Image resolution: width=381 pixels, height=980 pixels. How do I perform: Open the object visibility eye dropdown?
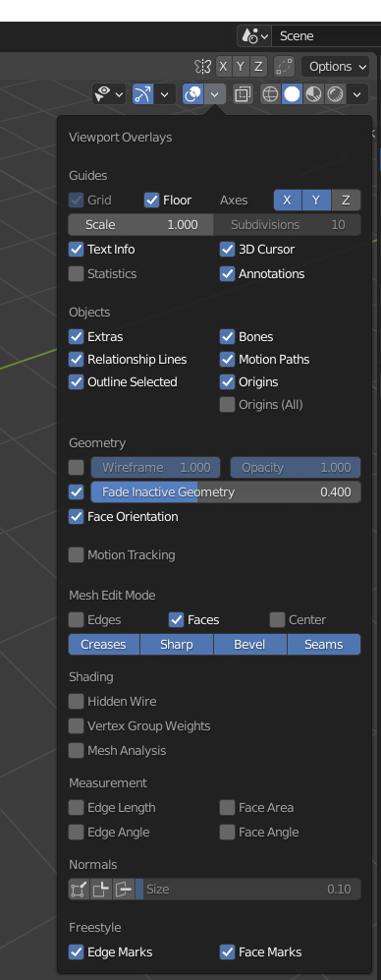[x=109, y=94]
